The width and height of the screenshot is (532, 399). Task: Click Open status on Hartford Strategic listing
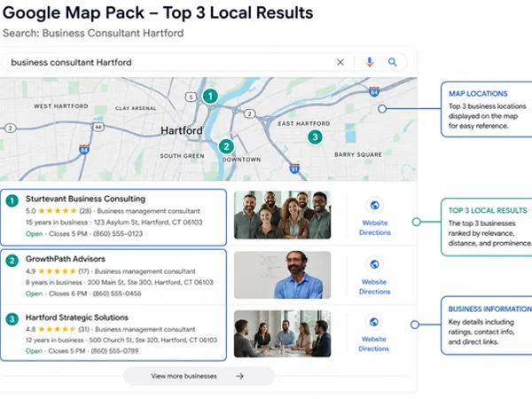(x=34, y=351)
